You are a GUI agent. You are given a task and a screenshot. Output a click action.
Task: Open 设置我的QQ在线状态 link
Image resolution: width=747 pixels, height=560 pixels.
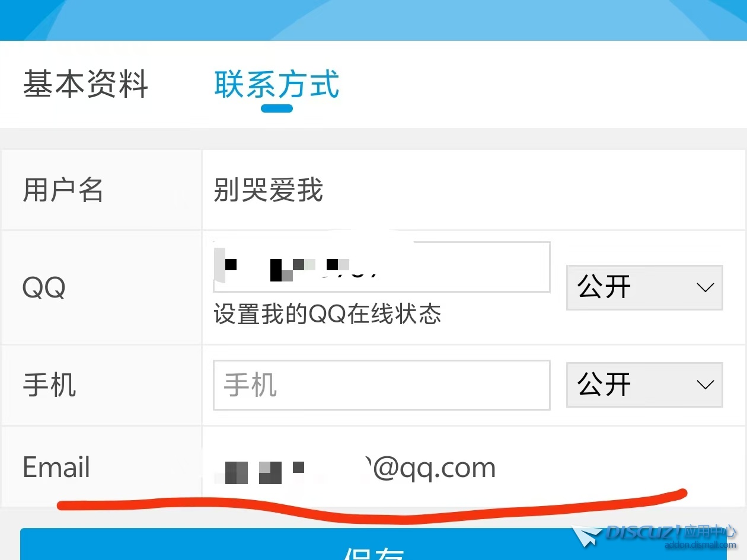[327, 314]
